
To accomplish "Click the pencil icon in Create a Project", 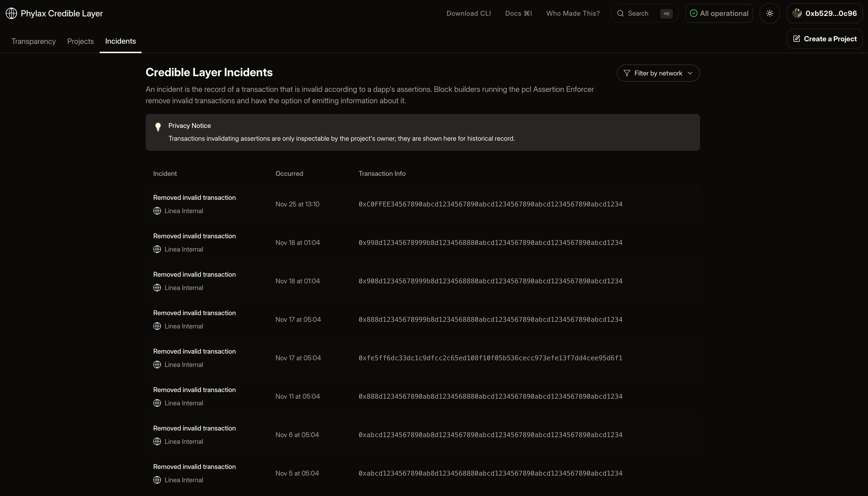I will point(797,39).
